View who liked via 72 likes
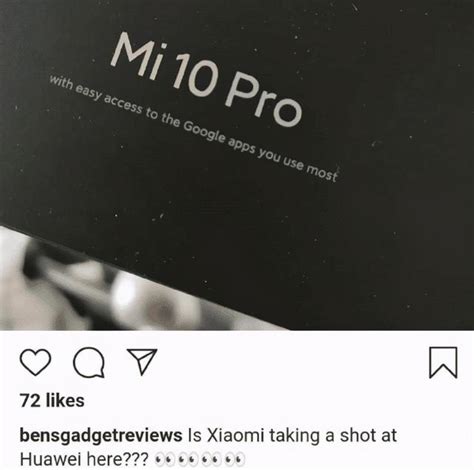This screenshot has width=474, height=470. click(52, 401)
